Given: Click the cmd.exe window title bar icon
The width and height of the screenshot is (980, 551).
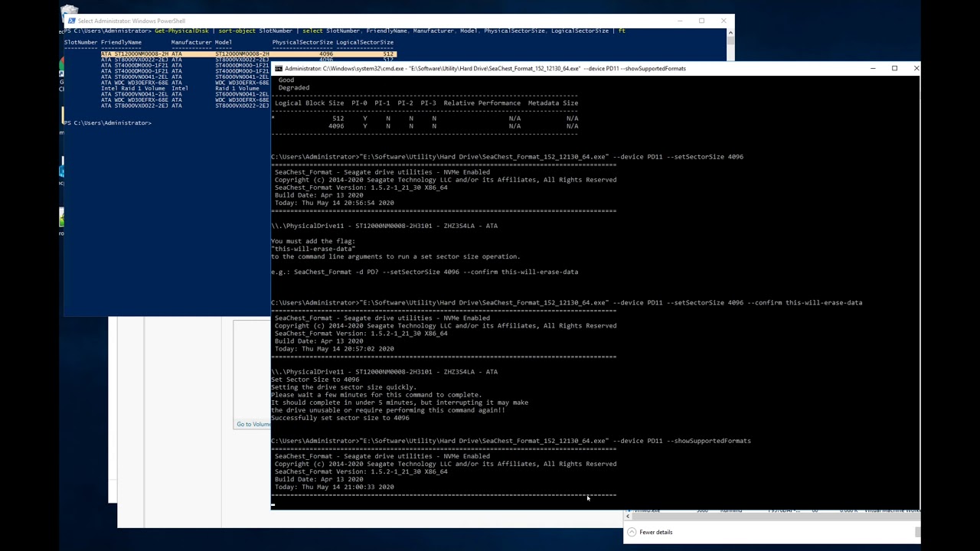Looking at the screenshot, I should tap(278, 68).
